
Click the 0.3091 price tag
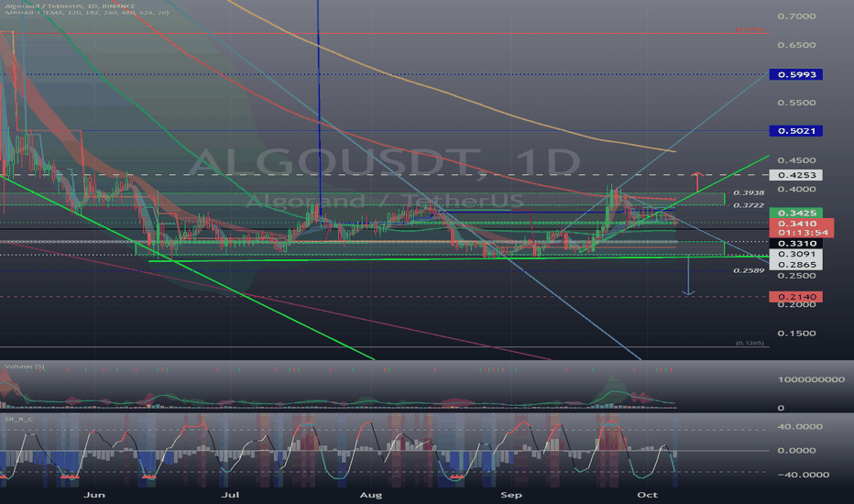[x=795, y=254]
